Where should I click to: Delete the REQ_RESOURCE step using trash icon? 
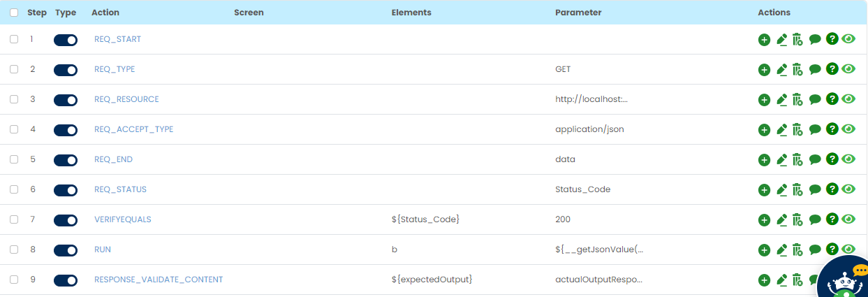[x=797, y=100]
